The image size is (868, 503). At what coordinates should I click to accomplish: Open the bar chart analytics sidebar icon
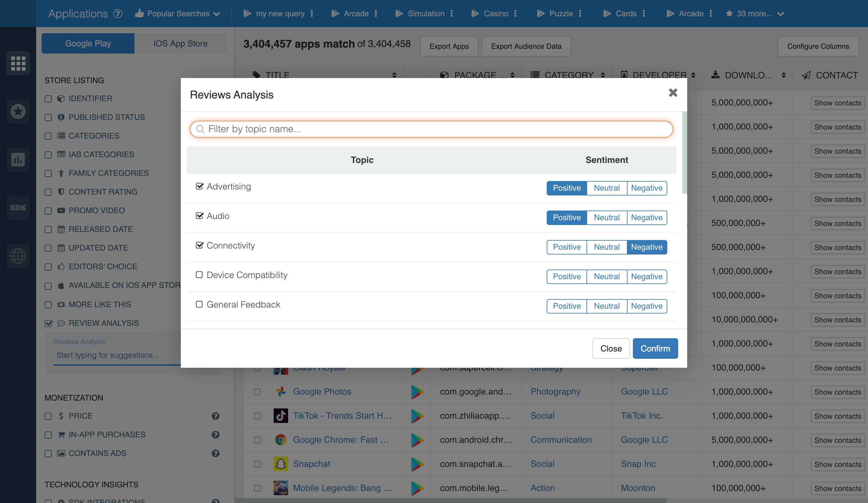(x=18, y=159)
